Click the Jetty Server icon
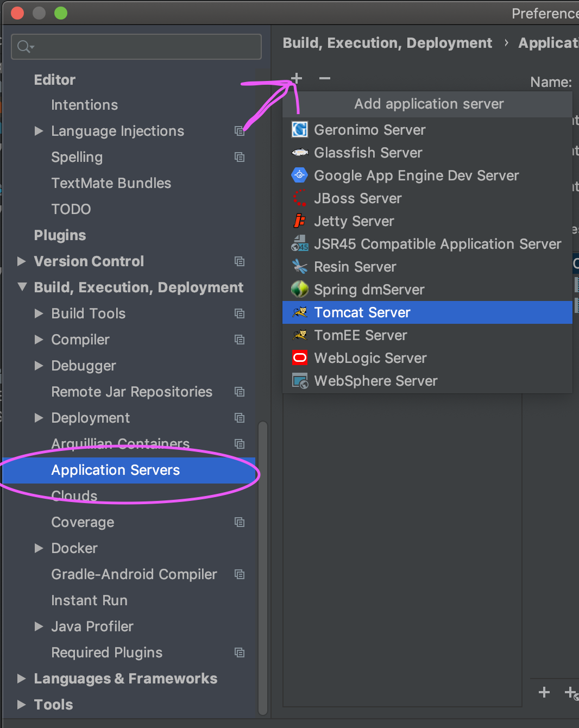 tap(300, 221)
